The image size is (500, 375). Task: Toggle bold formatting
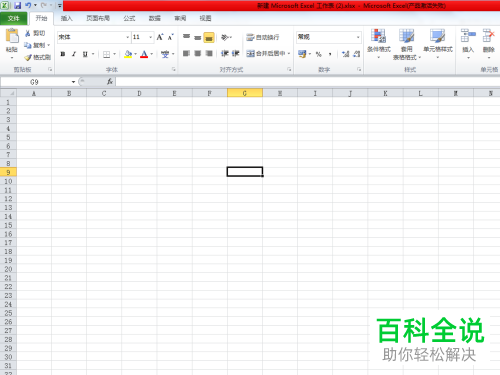click(x=63, y=54)
